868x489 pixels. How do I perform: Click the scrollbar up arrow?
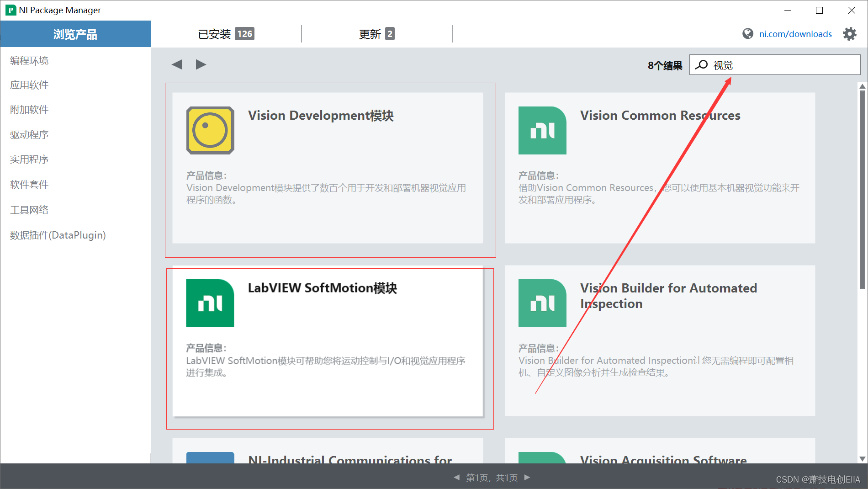863,86
